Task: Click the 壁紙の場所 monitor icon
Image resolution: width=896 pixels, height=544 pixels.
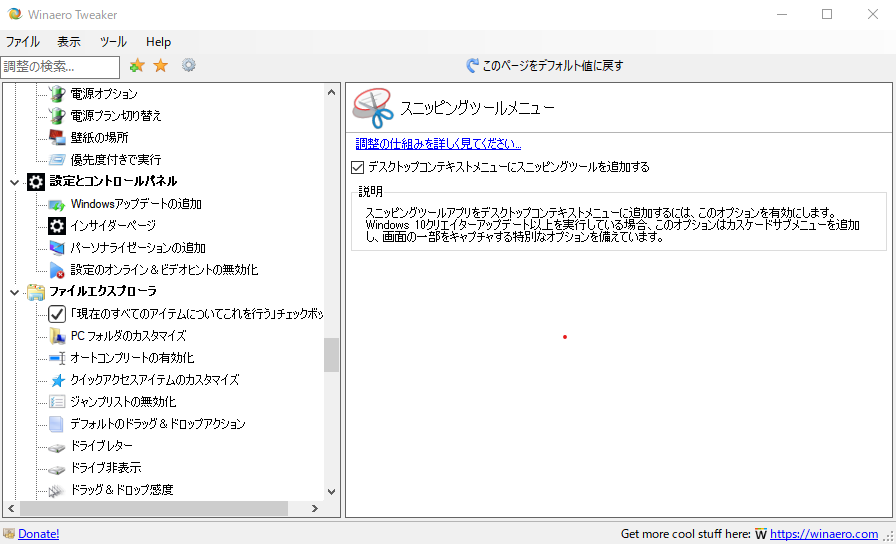Action: 57,138
